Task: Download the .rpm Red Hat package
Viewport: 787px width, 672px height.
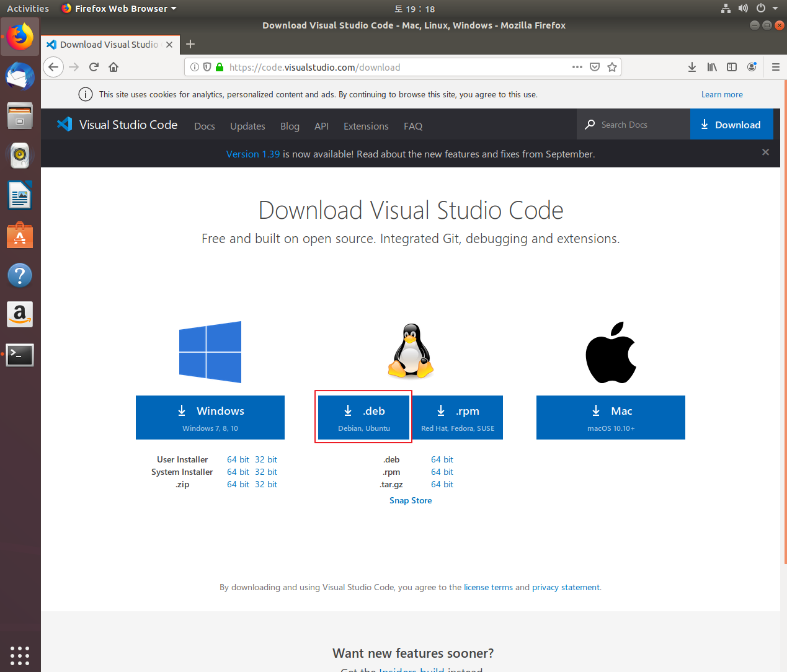Action: click(x=458, y=417)
